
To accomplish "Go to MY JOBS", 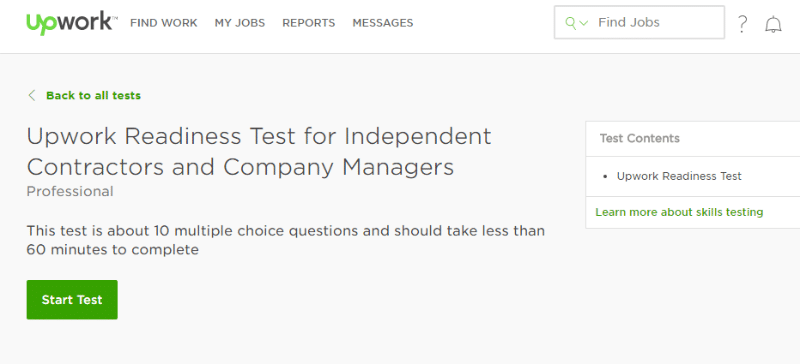I will (239, 23).
